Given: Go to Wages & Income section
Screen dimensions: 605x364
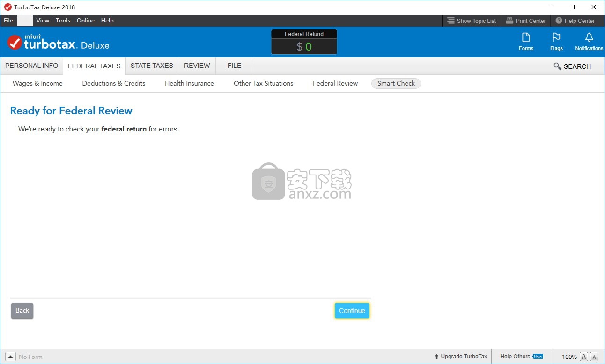Looking at the screenshot, I should (x=37, y=83).
